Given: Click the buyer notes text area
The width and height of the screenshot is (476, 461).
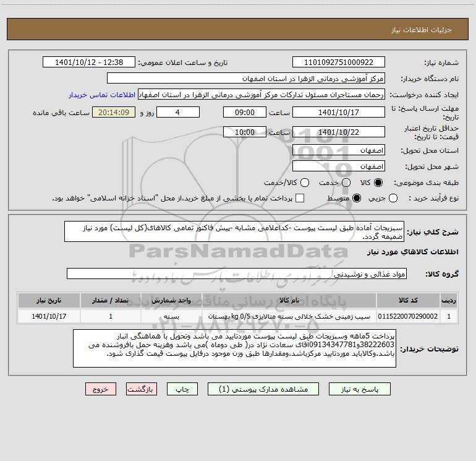Looking at the screenshot, I should click(x=235, y=348).
